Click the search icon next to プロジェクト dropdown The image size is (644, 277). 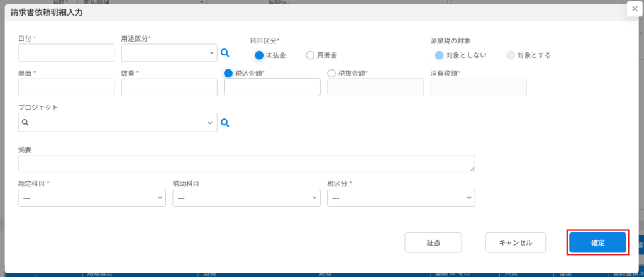pos(225,123)
